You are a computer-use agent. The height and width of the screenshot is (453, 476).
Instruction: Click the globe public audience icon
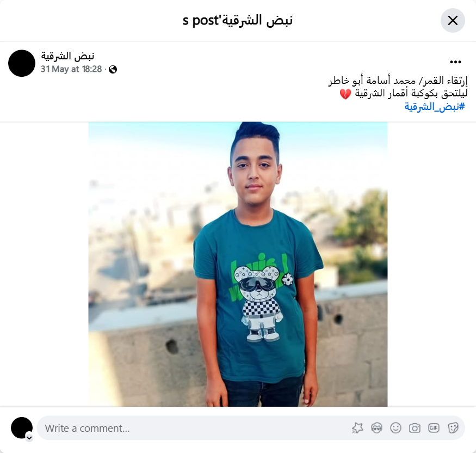(x=113, y=69)
